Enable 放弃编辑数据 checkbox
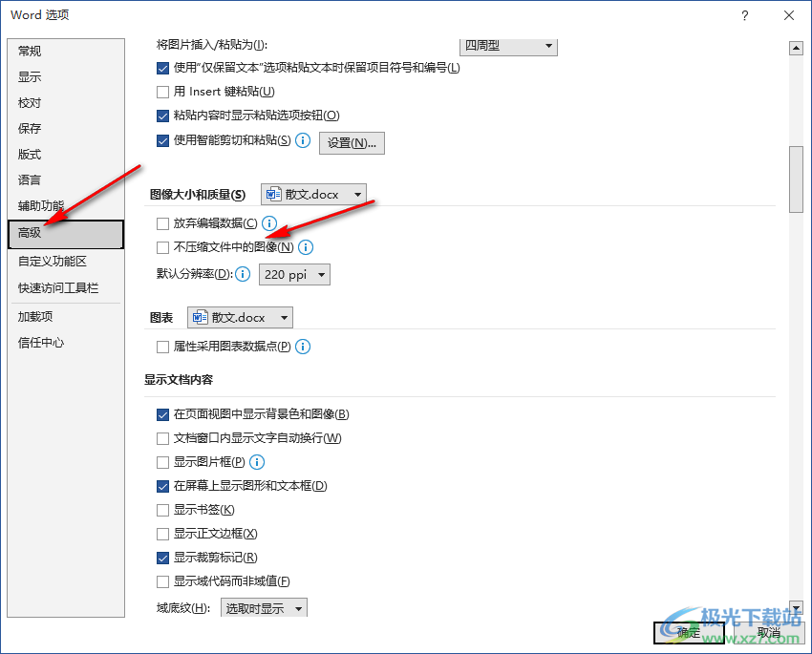Screen dimensions: 812x654 point(162,223)
